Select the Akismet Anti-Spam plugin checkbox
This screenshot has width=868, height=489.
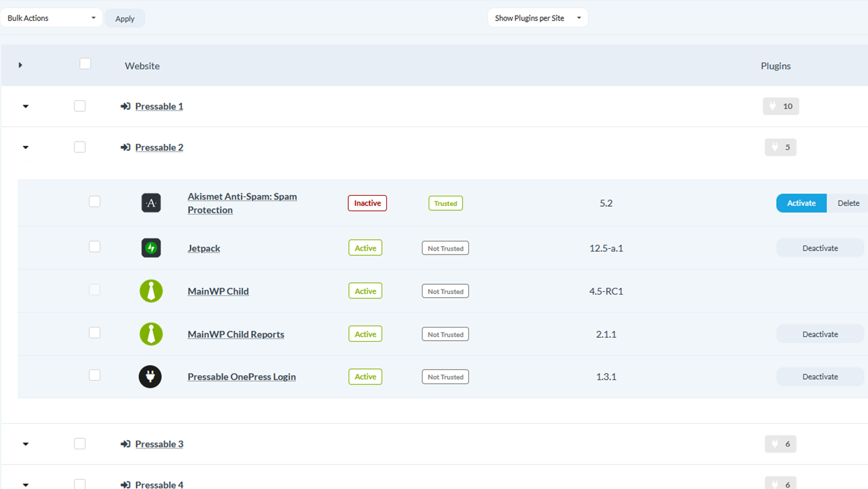coord(95,202)
